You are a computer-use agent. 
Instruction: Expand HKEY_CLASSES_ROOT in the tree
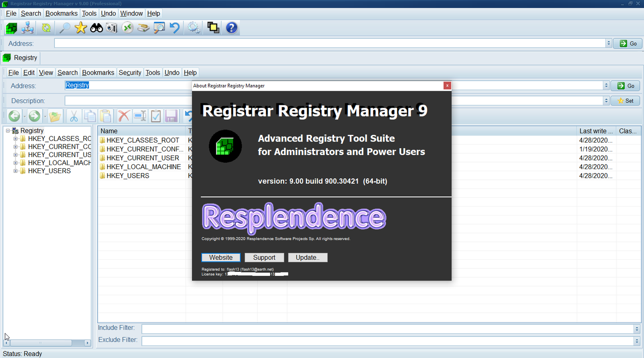point(16,138)
